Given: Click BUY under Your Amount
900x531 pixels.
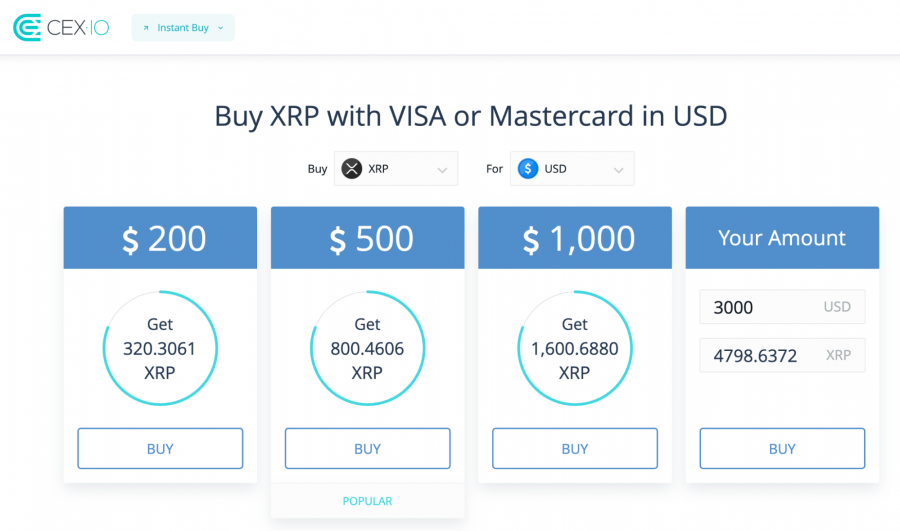Looking at the screenshot, I should (x=782, y=448).
